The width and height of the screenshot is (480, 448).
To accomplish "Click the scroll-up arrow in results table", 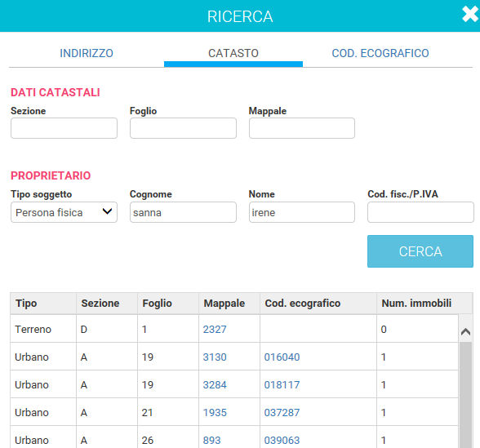I will pos(465,331).
